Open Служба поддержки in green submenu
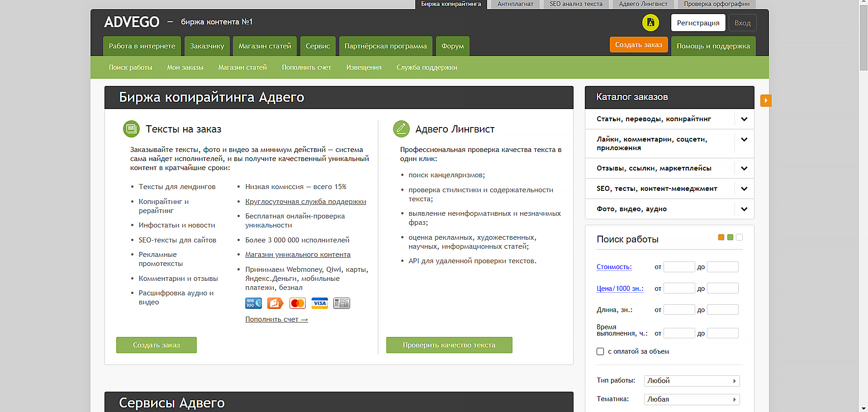 (427, 67)
